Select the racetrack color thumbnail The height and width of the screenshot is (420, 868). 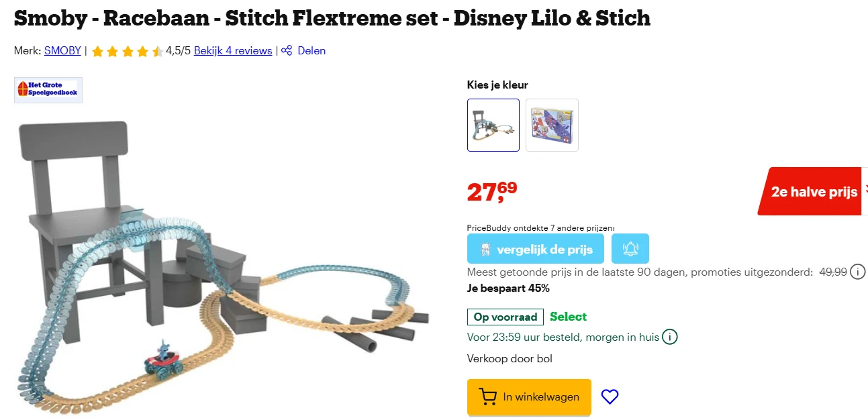coord(493,125)
